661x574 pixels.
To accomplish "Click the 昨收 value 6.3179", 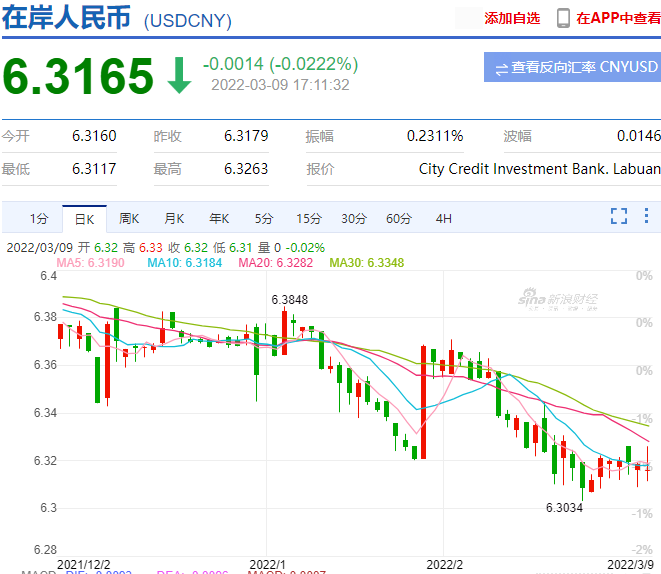I will (x=246, y=136).
